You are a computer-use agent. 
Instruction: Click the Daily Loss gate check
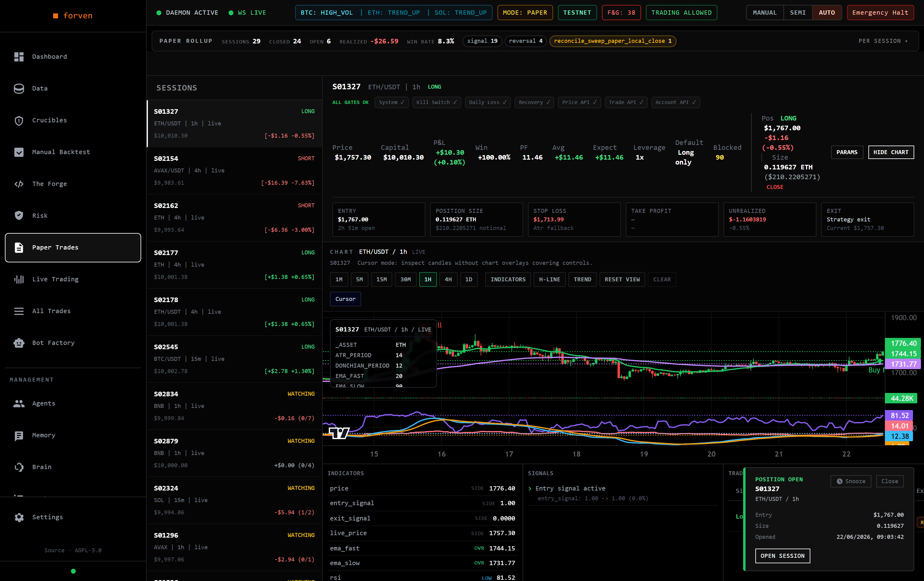click(x=488, y=102)
